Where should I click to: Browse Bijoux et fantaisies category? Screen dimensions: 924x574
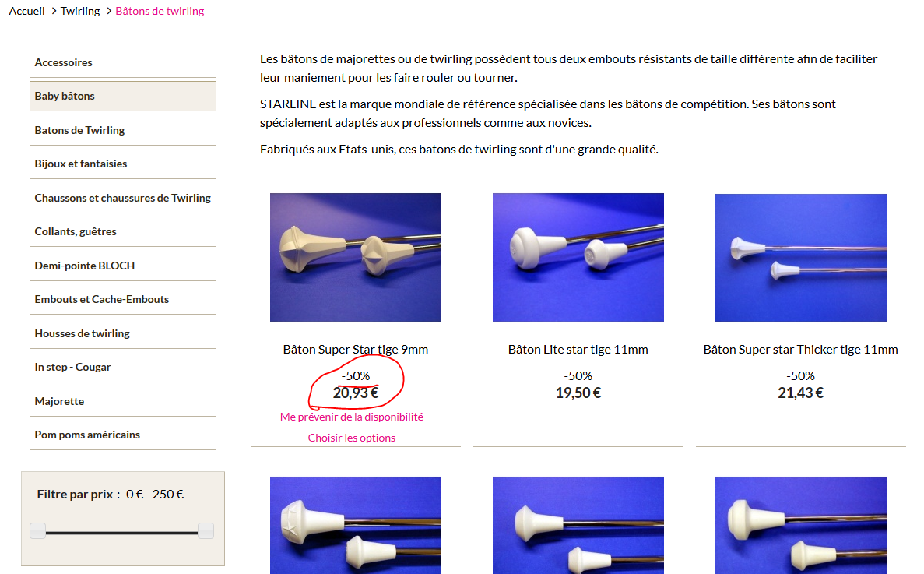click(x=81, y=164)
